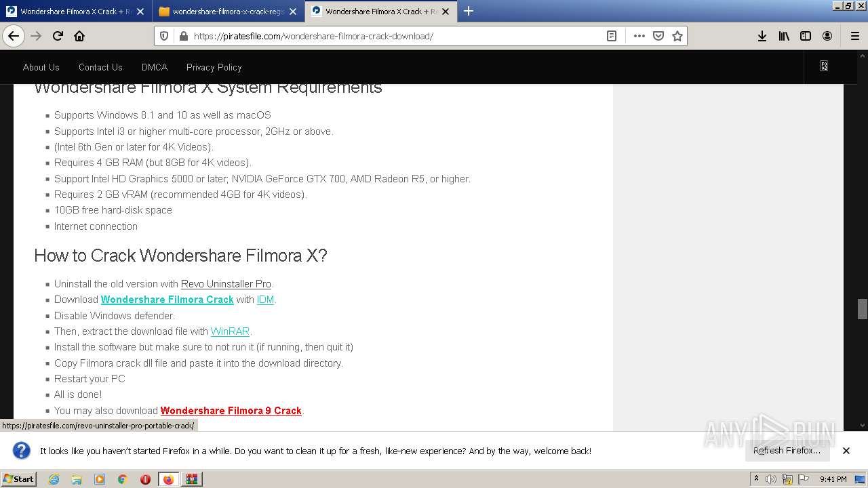
Task: Open the media player taskbar icon
Action: pos(100,479)
